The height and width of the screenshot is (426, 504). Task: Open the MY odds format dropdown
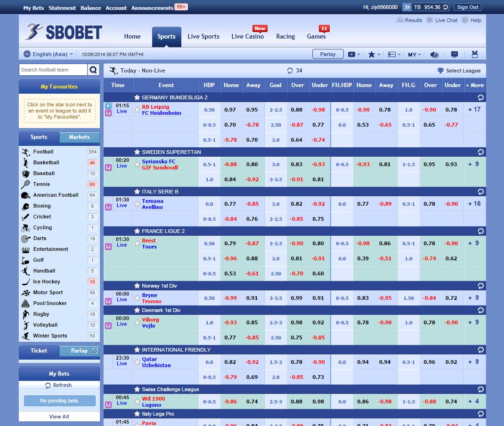414,54
